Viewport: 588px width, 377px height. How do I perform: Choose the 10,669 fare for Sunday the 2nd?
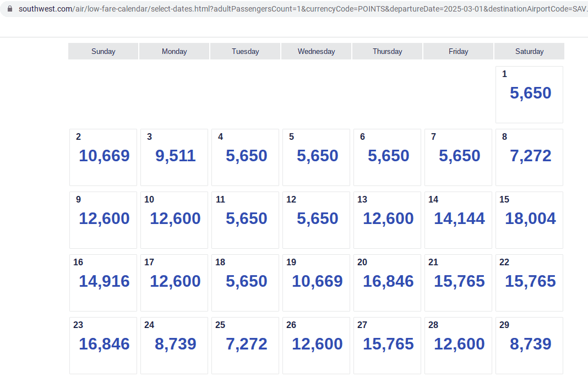[103, 156]
